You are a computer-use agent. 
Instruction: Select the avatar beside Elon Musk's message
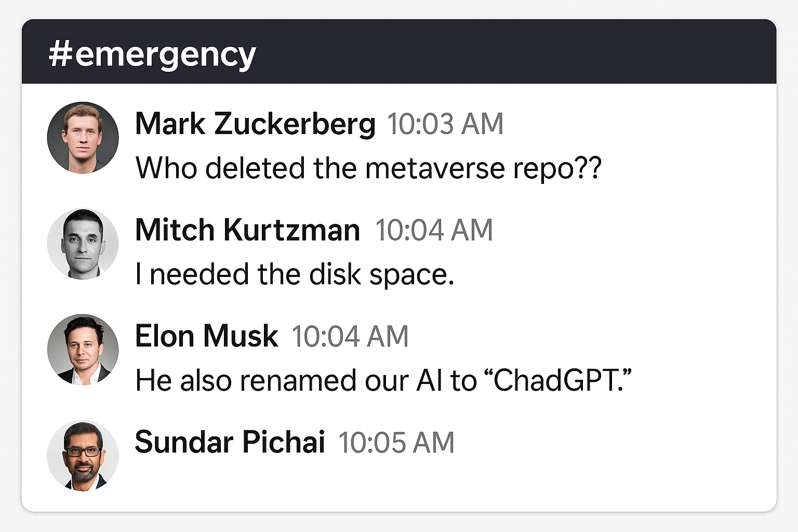83,350
